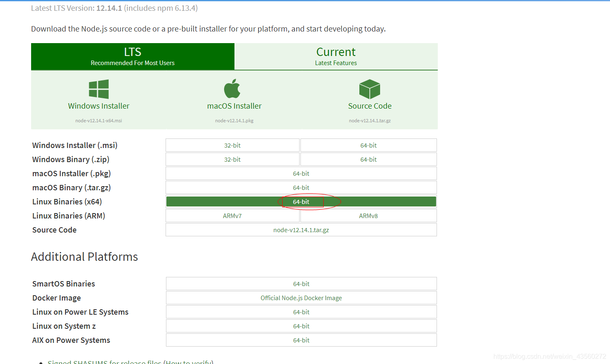Click the Linux on Power LE Systems label
The width and height of the screenshot is (610, 364).
coord(81,312)
